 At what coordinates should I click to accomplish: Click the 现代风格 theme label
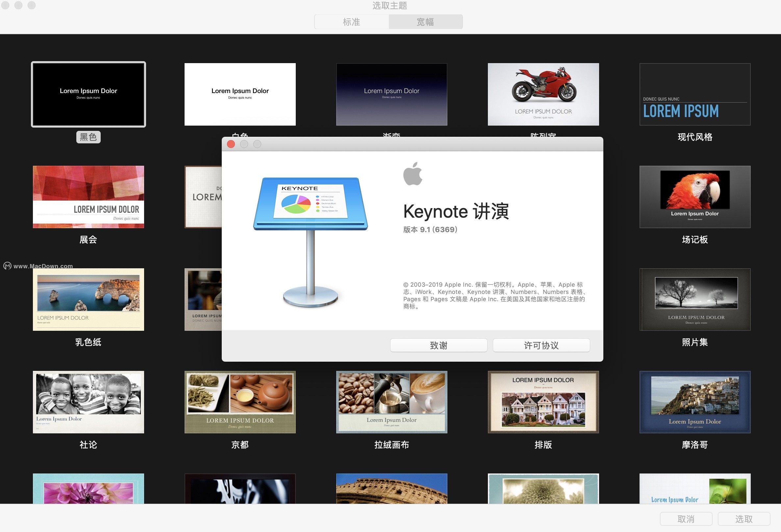pyautogui.click(x=695, y=137)
